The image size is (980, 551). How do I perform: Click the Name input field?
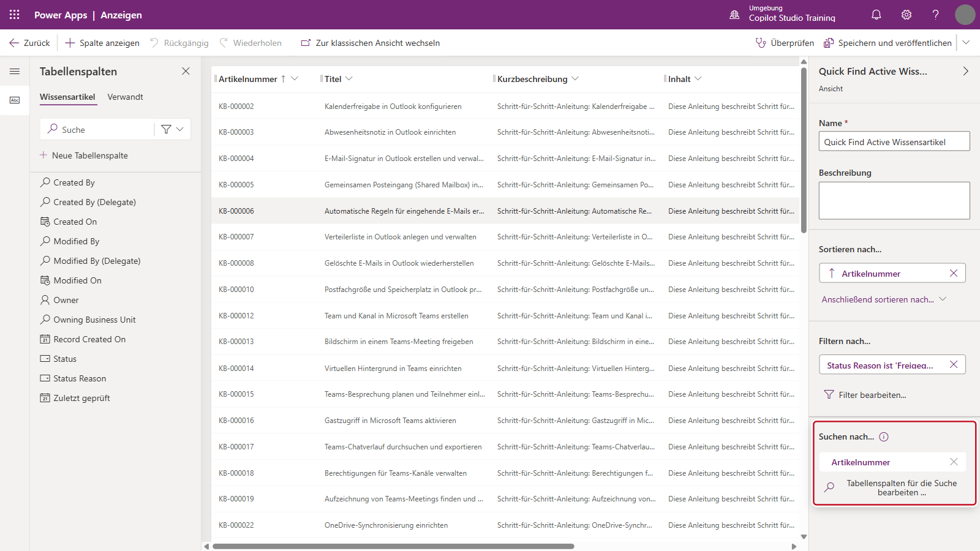click(x=894, y=141)
